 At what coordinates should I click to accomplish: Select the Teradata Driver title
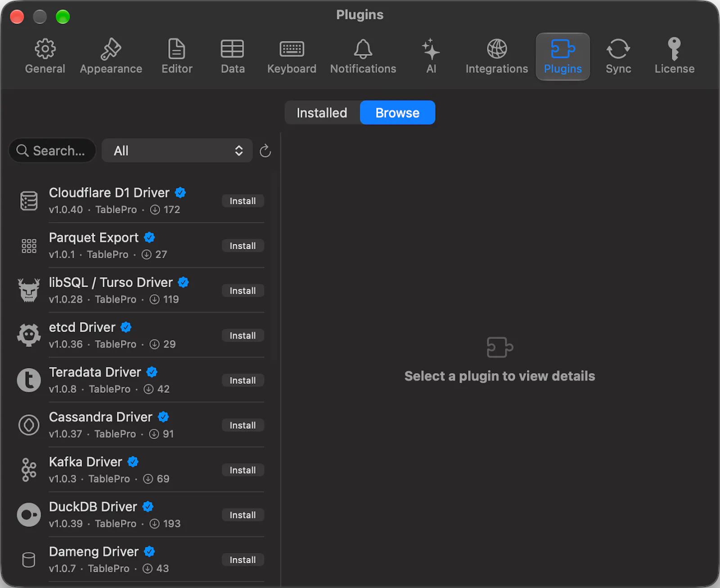click(x=95, y=372)
